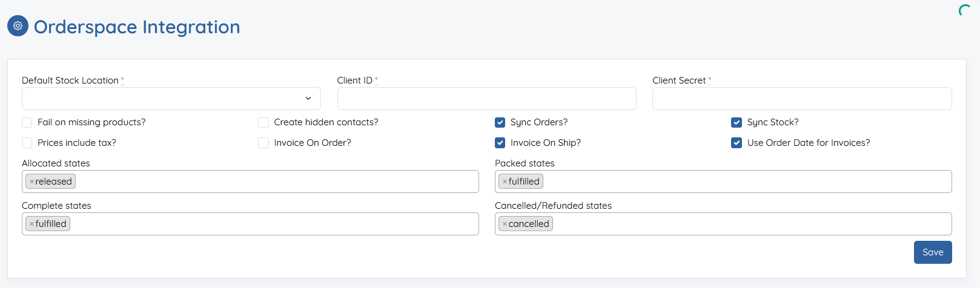Uncheck the Sync Orders option
Screen dimensions: 980x288
500,122
